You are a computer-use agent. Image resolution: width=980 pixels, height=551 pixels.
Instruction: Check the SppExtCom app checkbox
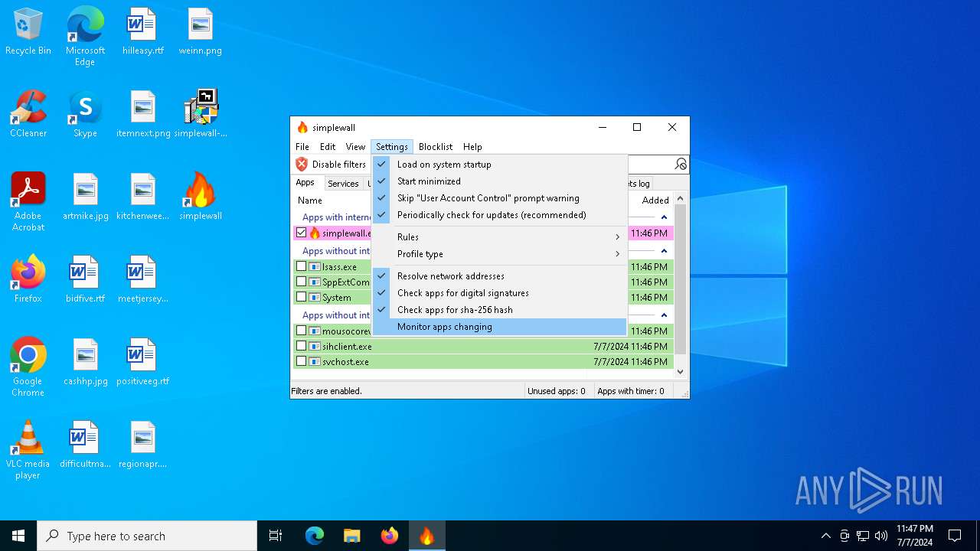pos(302,282)
